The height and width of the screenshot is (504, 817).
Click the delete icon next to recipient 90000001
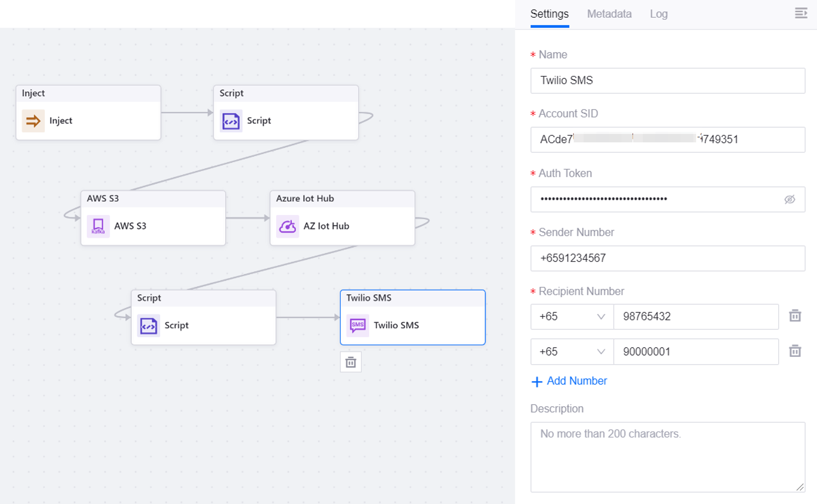(795, 351)
